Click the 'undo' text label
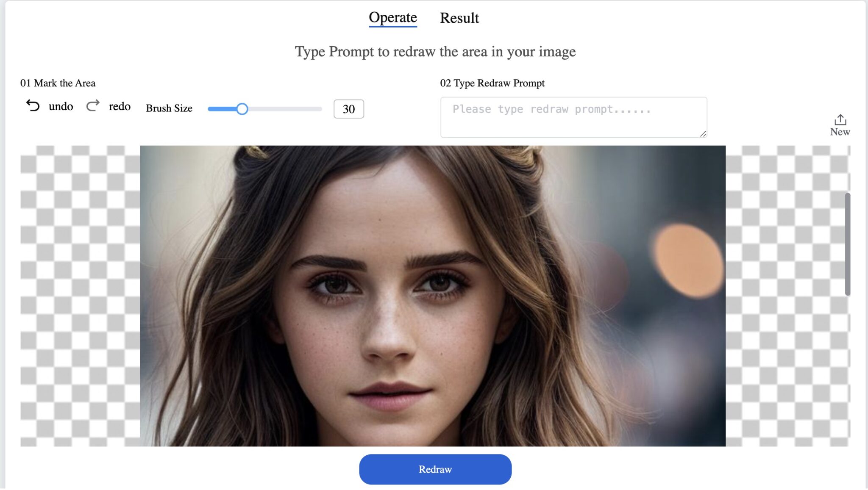 pos(61,107)
